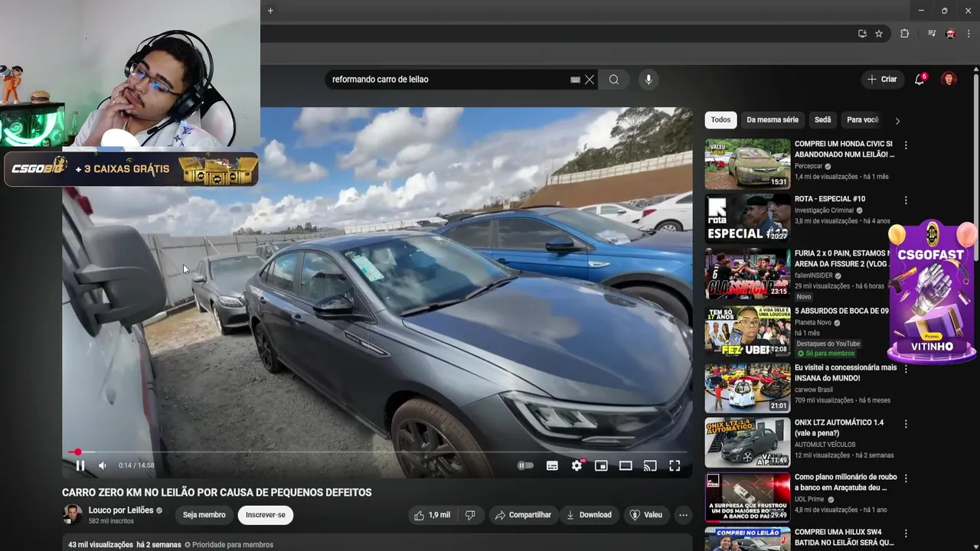
Task: Share the video via Compartilhar
Action: pos(523,515)
